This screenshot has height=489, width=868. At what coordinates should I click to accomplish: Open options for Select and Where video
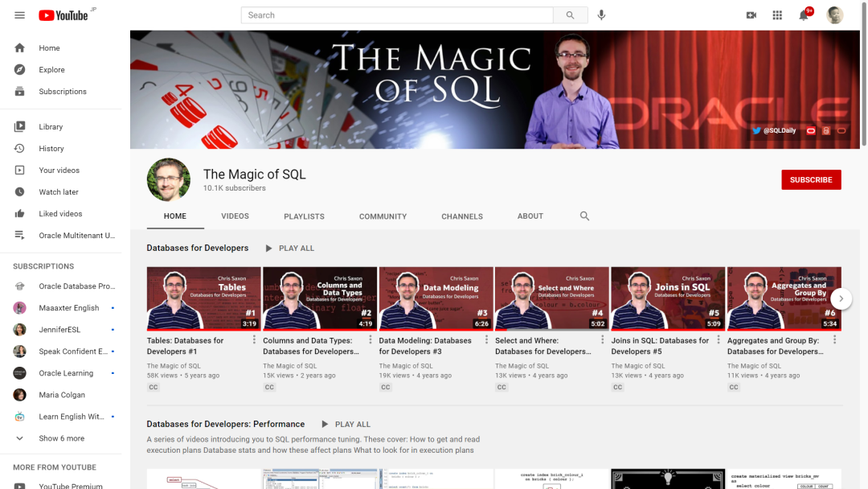tap(603, 339)
